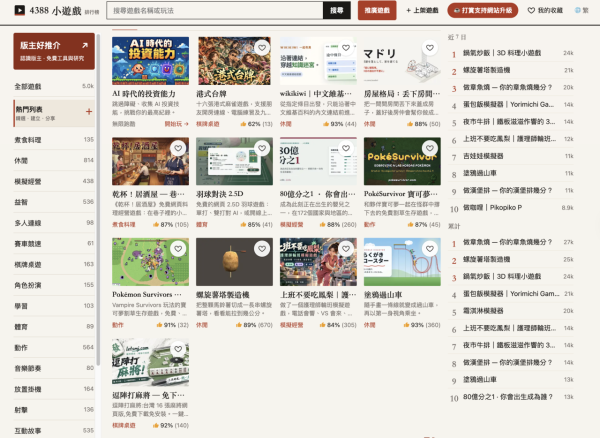Open 塗鴉過山車 roller coaster thumbnail
This screenshot has height=438, width=600.
[x=402, y=262]
